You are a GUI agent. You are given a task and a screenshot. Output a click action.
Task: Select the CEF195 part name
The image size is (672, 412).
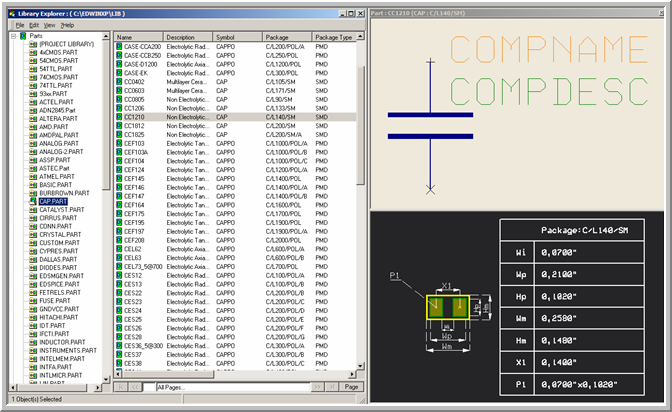134,223
